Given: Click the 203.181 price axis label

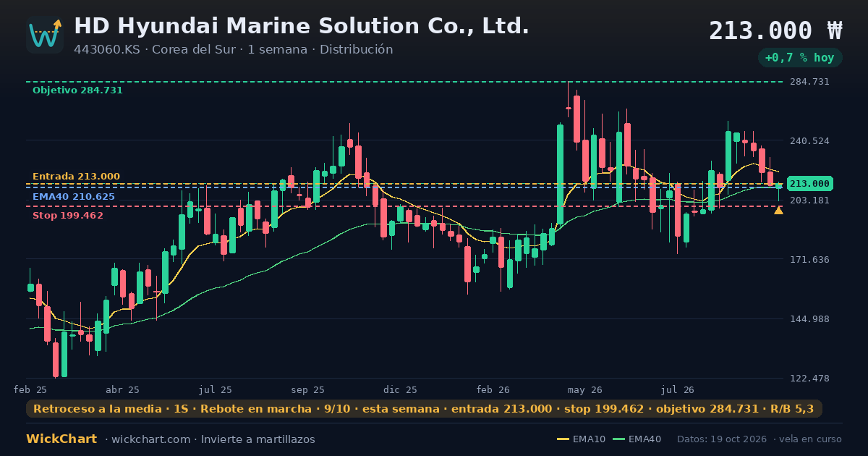Looking at the screenshot, I should click(x=809, y=200).
